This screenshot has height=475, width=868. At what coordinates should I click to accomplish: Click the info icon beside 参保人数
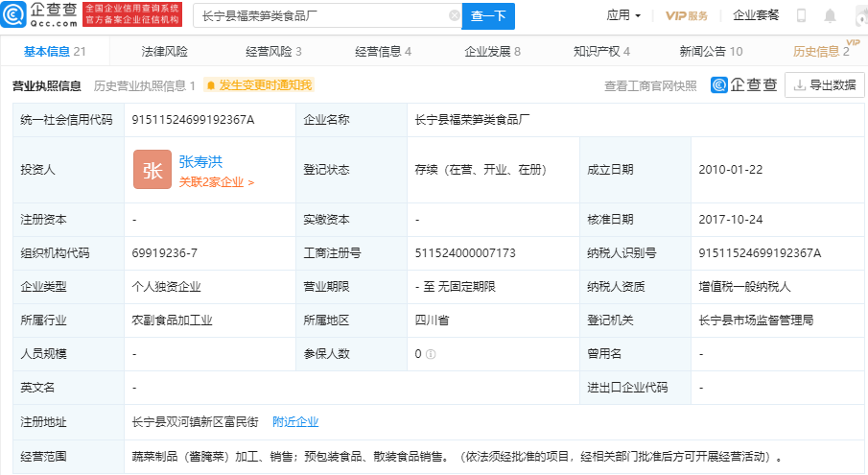click(432, 354)
